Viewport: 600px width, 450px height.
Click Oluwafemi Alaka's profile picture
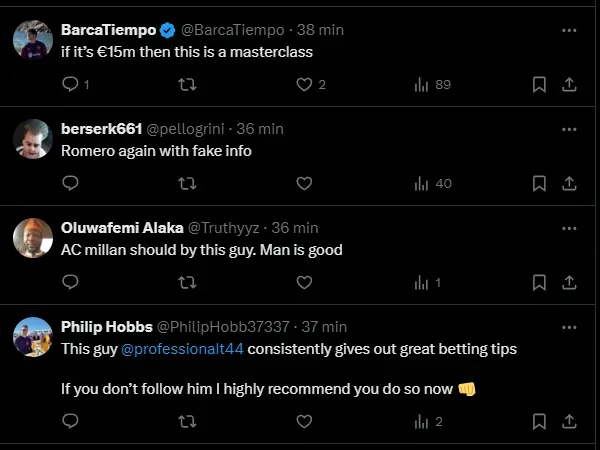[33, 237]
